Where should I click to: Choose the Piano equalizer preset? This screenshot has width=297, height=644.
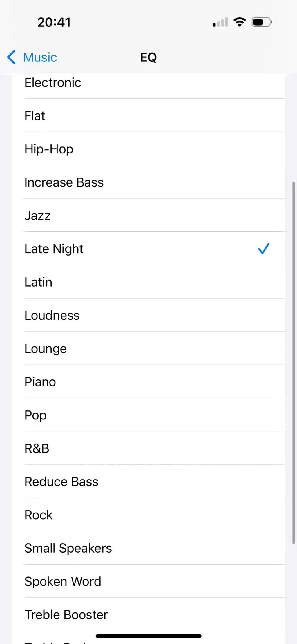click(x=40, y=382)
